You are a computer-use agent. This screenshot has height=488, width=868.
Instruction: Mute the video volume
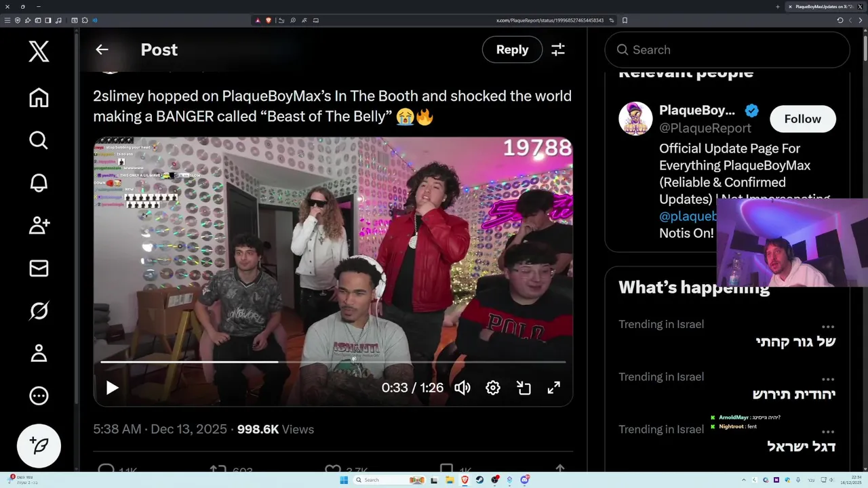[462, 388]
